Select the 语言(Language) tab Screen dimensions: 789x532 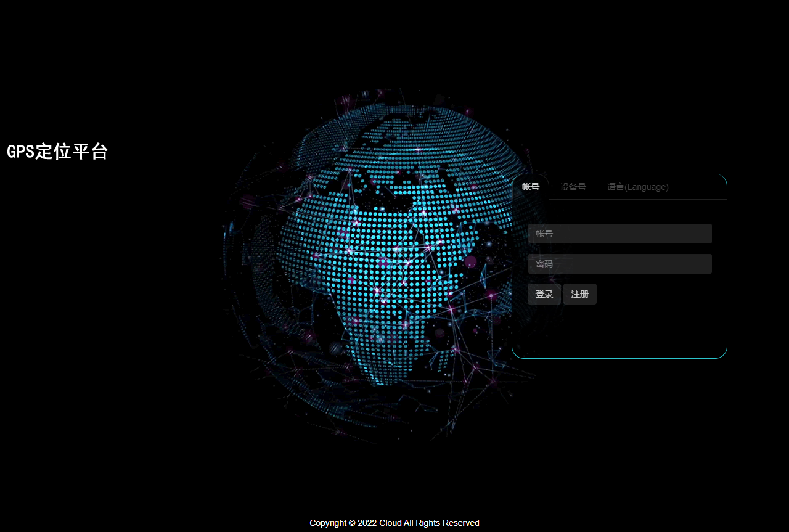[637, 187]
